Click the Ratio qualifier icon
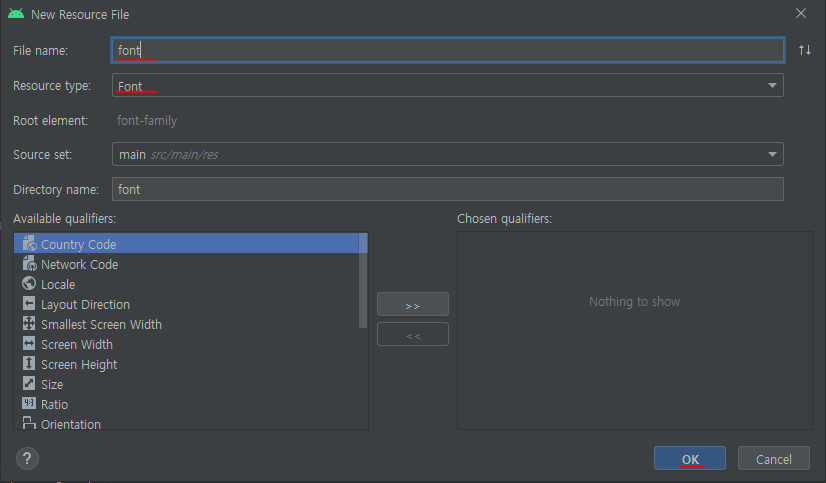Screen dimensions: 826x483 point(29,403)
